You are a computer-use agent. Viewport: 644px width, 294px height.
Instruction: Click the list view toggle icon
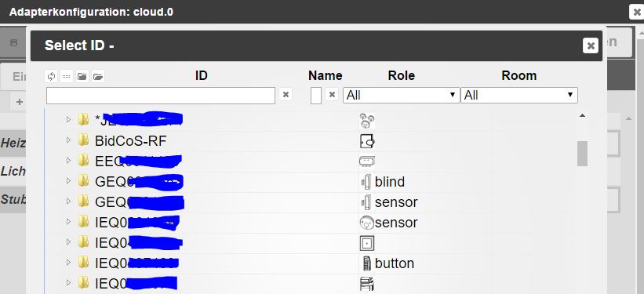67,76
